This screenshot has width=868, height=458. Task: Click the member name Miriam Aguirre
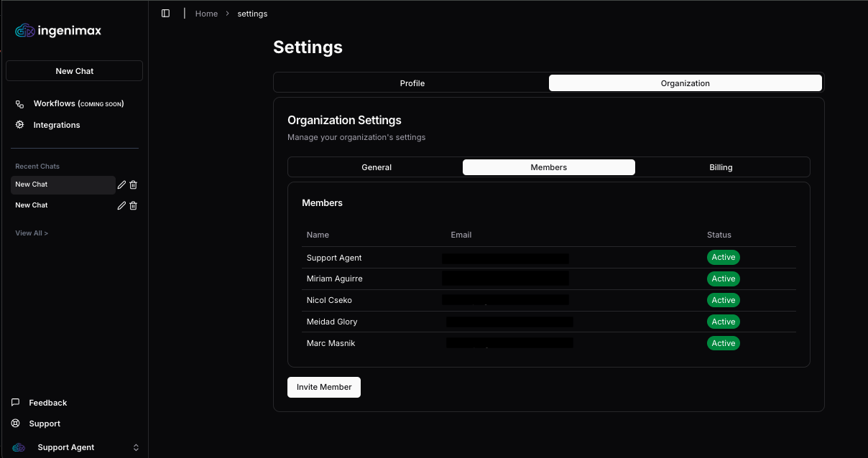click(x=335, y=279)
